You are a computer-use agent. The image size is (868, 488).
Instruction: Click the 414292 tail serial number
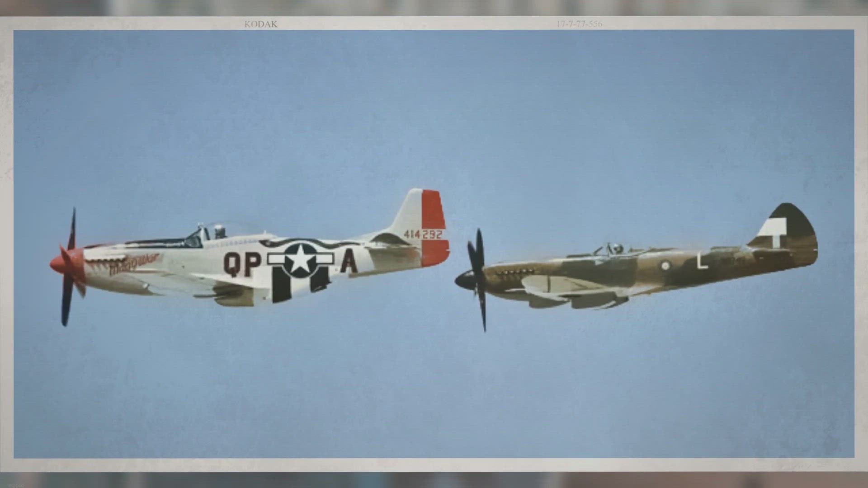[x=423, y=235]
